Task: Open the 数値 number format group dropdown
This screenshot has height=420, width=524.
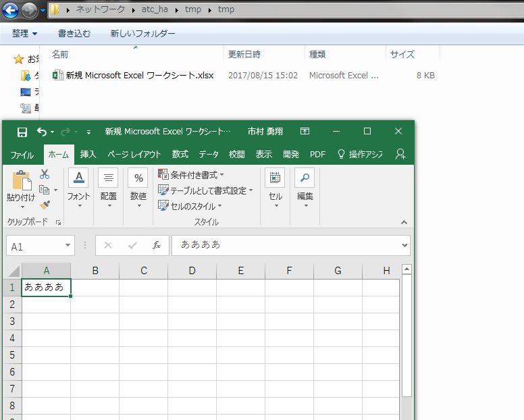Action: (x=138, y=188)
